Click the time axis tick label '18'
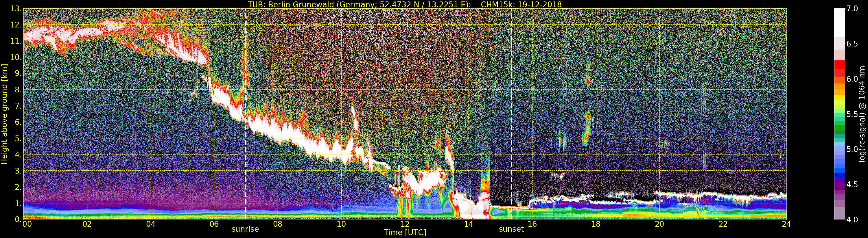 tap(596, 224)
